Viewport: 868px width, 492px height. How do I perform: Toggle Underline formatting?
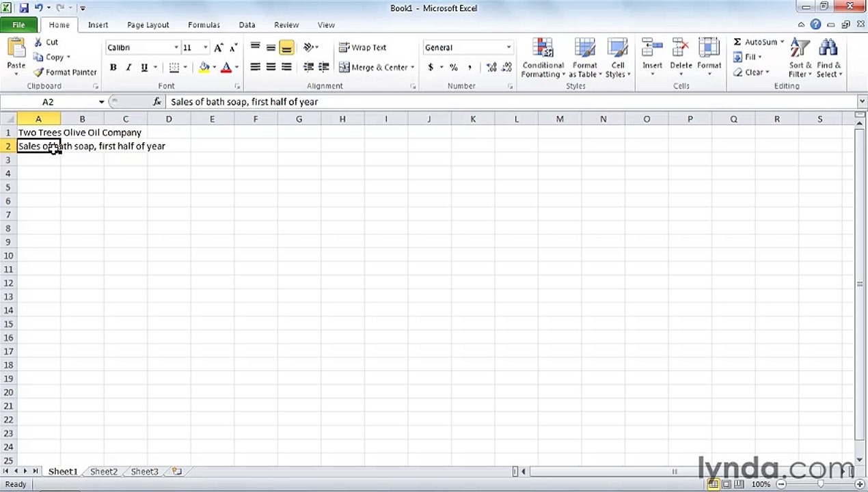[x=144, y=68]
